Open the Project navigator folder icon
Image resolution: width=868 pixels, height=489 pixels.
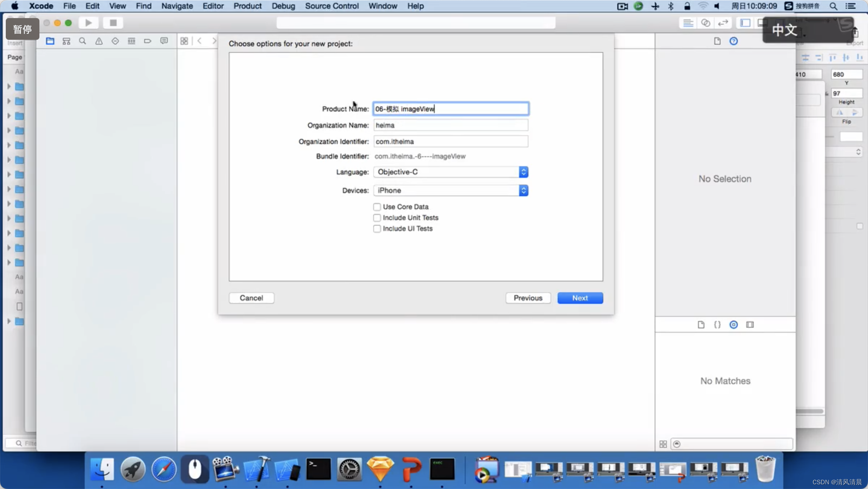pyautogui.click(x=50, y=41)
